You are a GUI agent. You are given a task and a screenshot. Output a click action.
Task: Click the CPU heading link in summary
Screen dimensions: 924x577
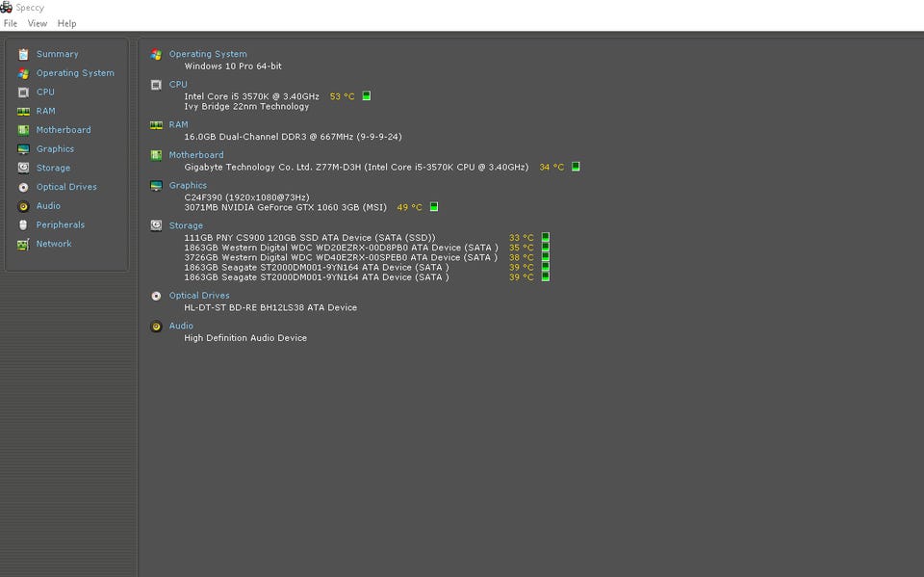pos(178,85)
